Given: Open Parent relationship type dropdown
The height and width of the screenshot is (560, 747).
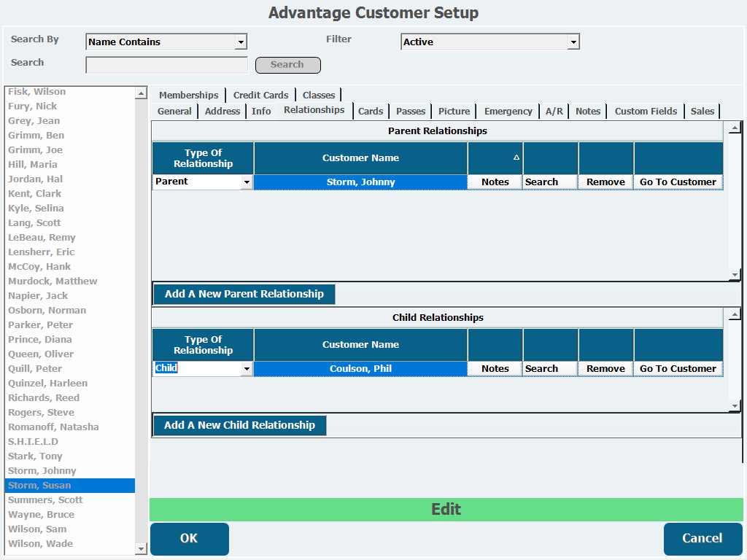Looking at the screenshot, I should click(247, 182).
